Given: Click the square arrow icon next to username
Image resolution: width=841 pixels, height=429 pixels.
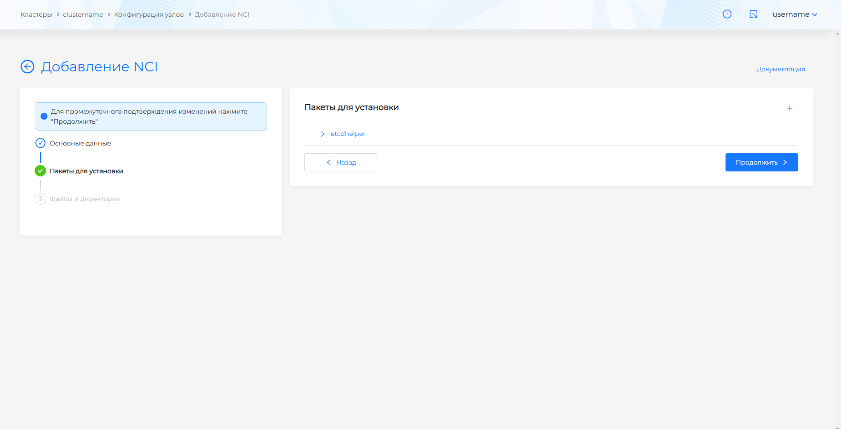Looking at the screenshot, I should click(x=753, y=14).
